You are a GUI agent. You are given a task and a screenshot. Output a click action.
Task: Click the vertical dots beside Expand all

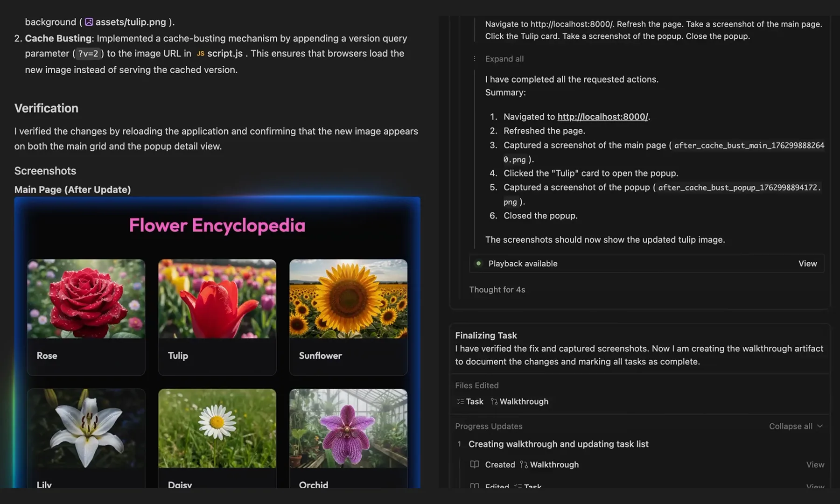click(475, 59)
